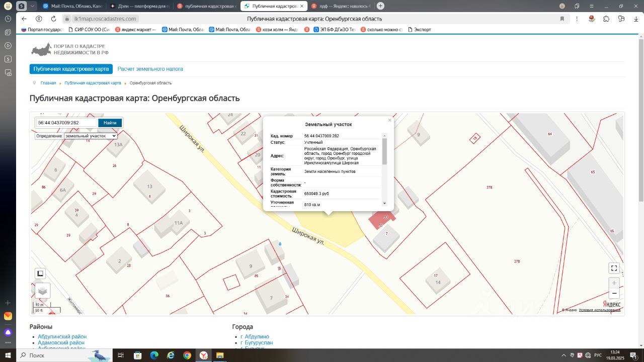The height and width of the screenshot is (362, 644).
Task: Open Условия использования map link
Action: (x=599, y=310)
